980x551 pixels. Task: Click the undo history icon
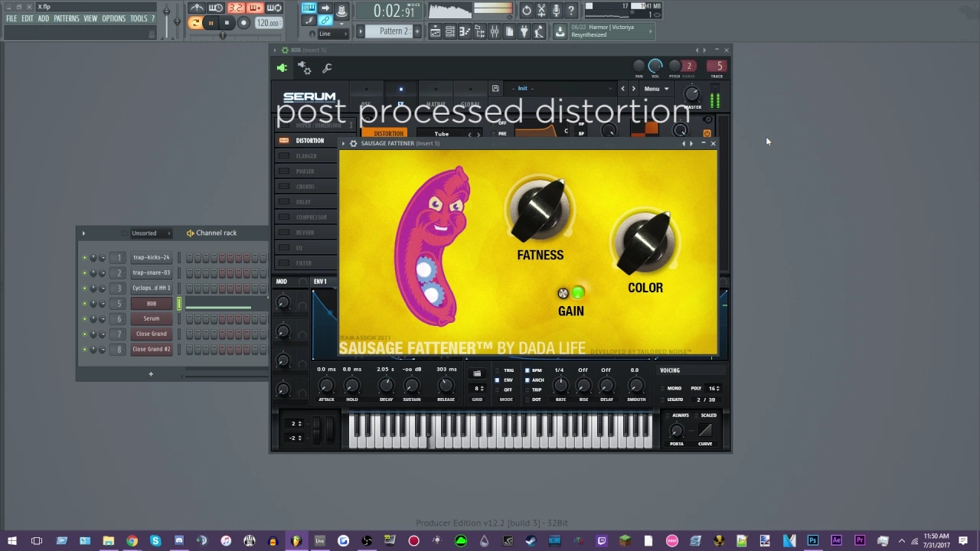point(527,10)
